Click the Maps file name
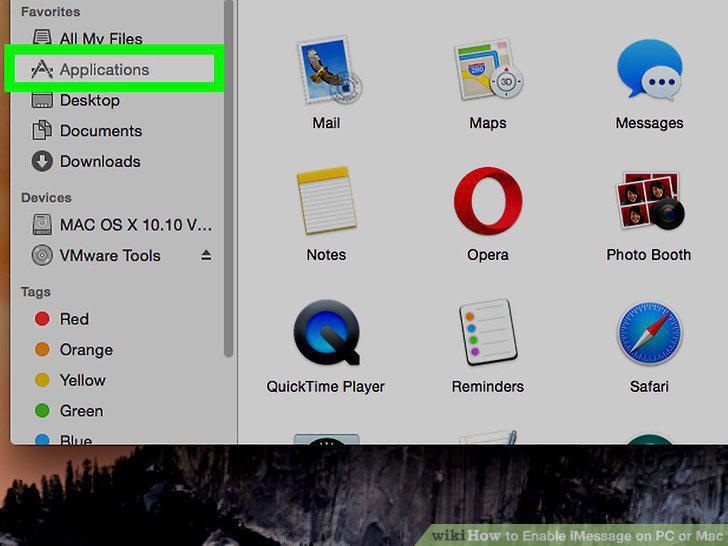The image size is (728, 546). (488, 123)
